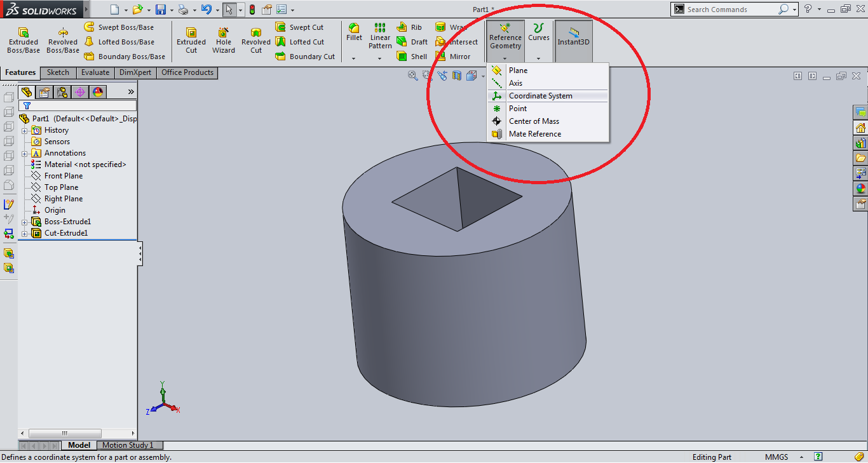Choose Swept Boss/Base feature
Screen dimensions: 868x463
119,27
